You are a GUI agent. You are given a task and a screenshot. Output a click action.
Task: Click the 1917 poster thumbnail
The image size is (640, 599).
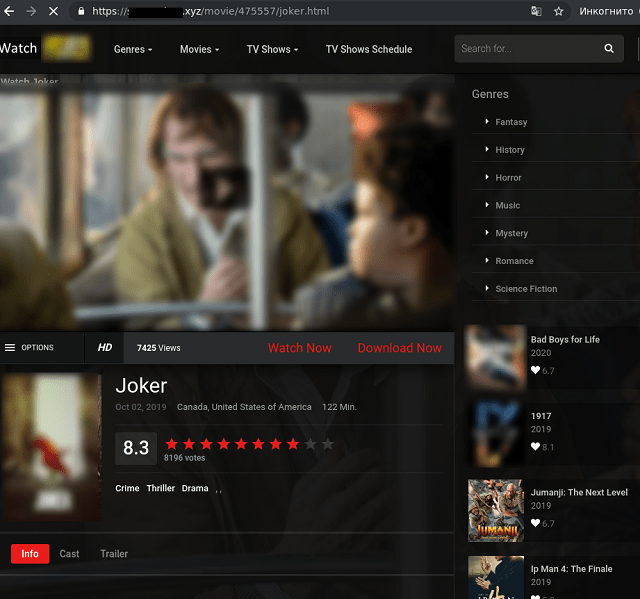click(496, 434)
